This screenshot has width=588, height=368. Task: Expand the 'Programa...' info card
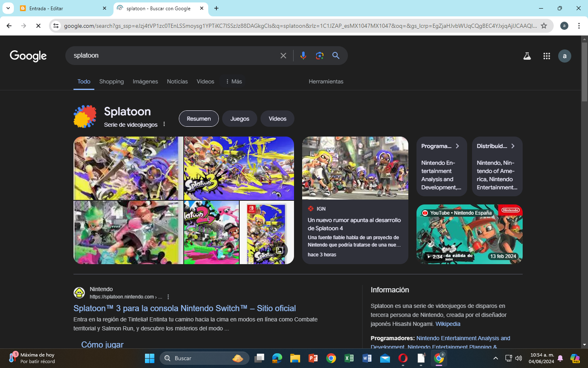click(x=441, y=146)
